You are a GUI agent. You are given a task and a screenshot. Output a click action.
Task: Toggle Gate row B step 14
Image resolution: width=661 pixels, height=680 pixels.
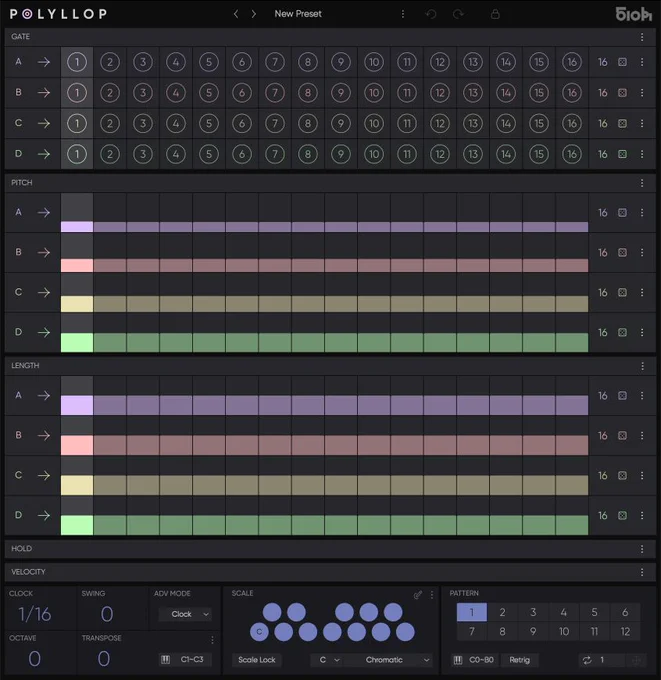506,93
